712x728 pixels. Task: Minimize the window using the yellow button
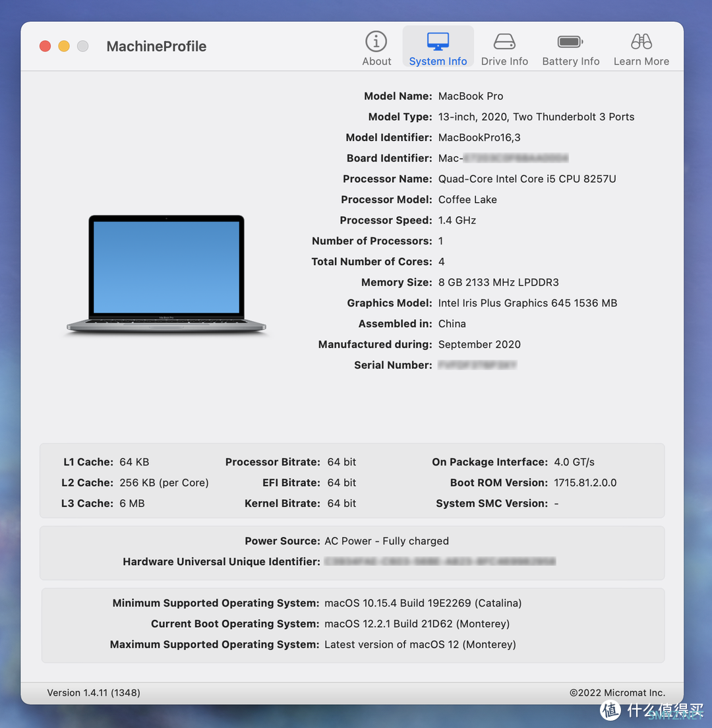[64, 46]
